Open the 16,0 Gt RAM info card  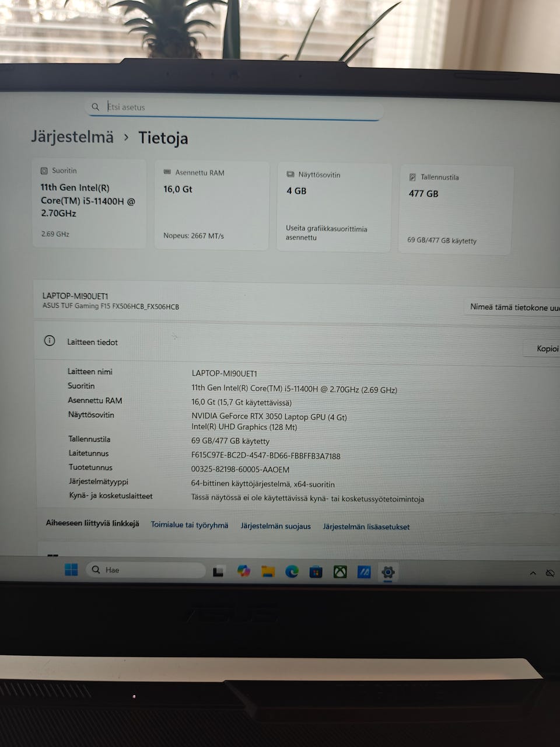point(212,206)
